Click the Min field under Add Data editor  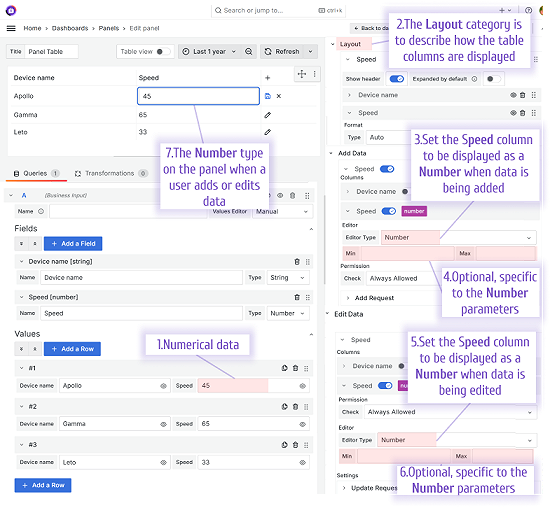click(x=408, y=253)
